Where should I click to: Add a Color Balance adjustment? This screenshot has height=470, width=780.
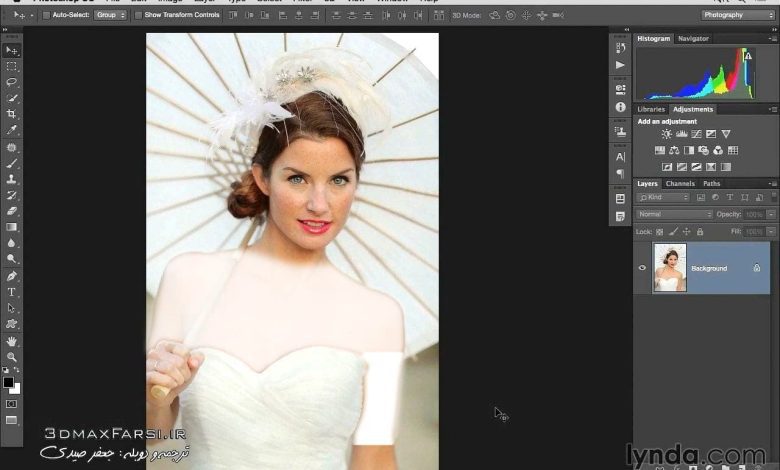tap(674, 150)
